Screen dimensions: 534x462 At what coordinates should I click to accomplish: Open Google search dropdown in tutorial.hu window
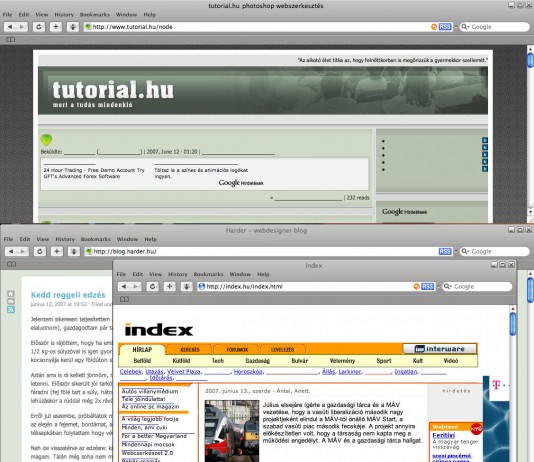[x=465, y=27]
